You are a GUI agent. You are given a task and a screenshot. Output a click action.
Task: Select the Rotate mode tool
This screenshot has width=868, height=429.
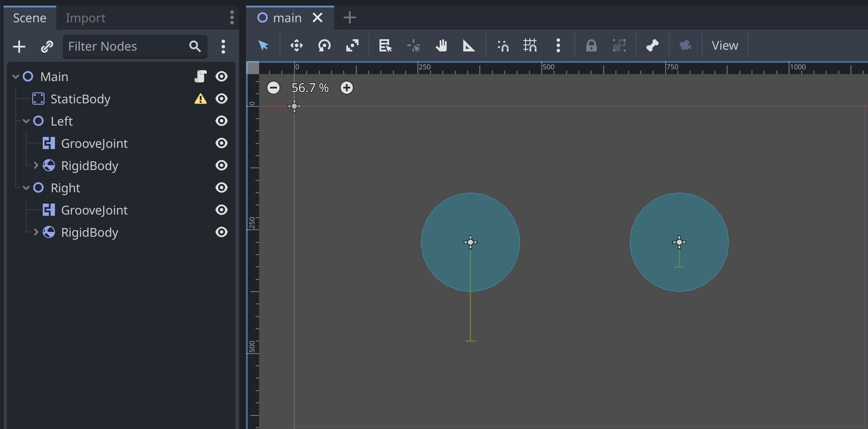[x=325, y=45]
